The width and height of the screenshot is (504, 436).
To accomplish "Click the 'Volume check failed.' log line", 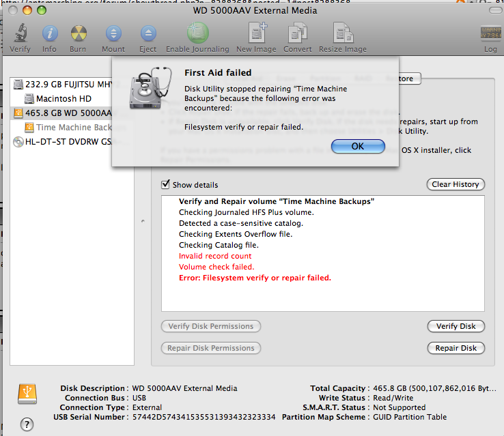I will 216,267.
